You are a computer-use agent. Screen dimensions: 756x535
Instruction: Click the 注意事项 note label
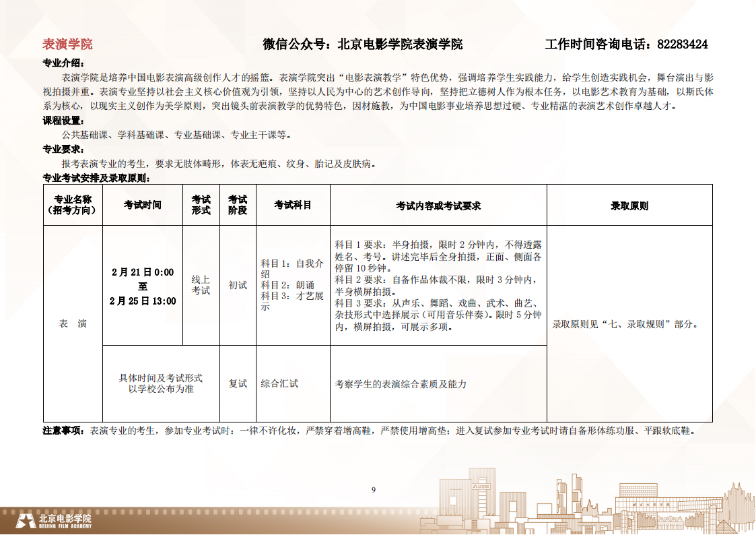coord(62,431)
